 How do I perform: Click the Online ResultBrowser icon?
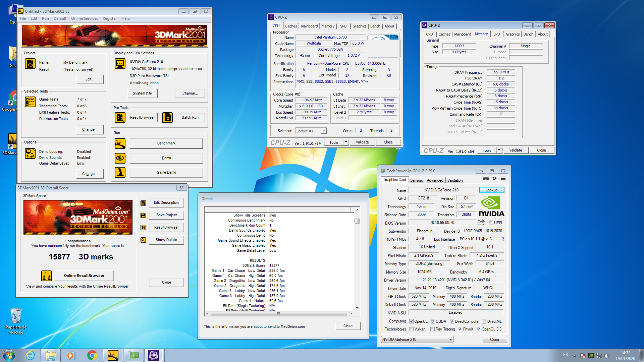coord(47,276)
